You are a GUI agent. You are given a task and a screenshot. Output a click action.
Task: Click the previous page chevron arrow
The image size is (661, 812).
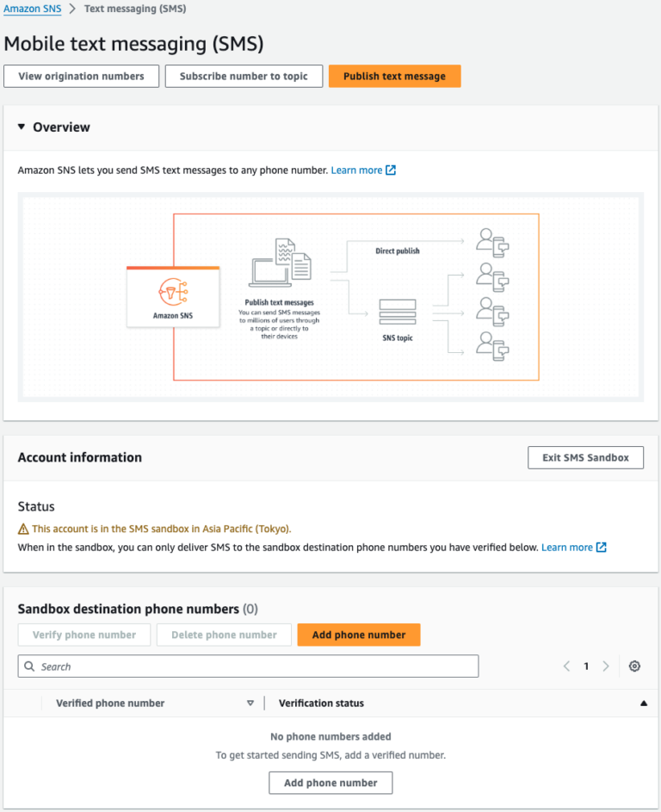coord(566,666)
